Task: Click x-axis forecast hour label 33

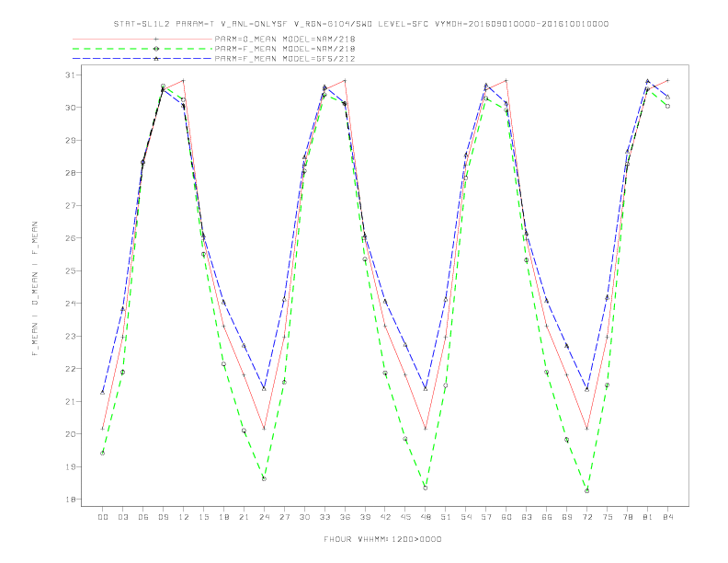Action: click(x=324, y=517)
